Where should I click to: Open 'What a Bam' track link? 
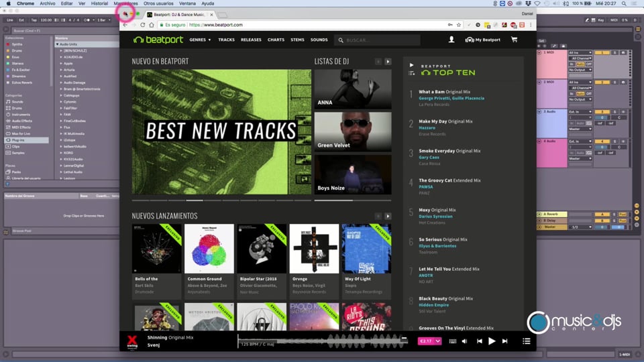click(431, 92)
